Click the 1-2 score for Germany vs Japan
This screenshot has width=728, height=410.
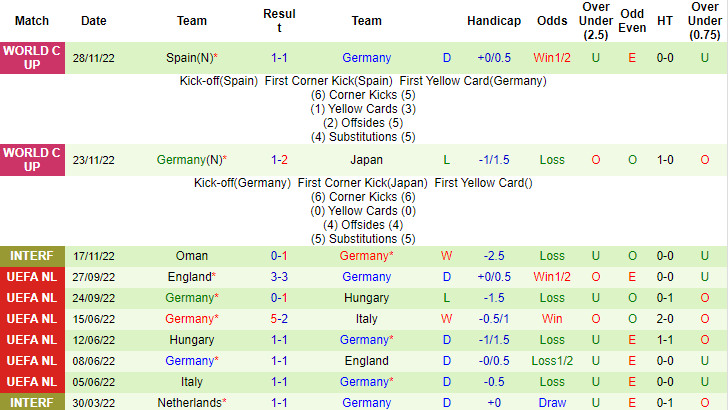pos(280,160)
